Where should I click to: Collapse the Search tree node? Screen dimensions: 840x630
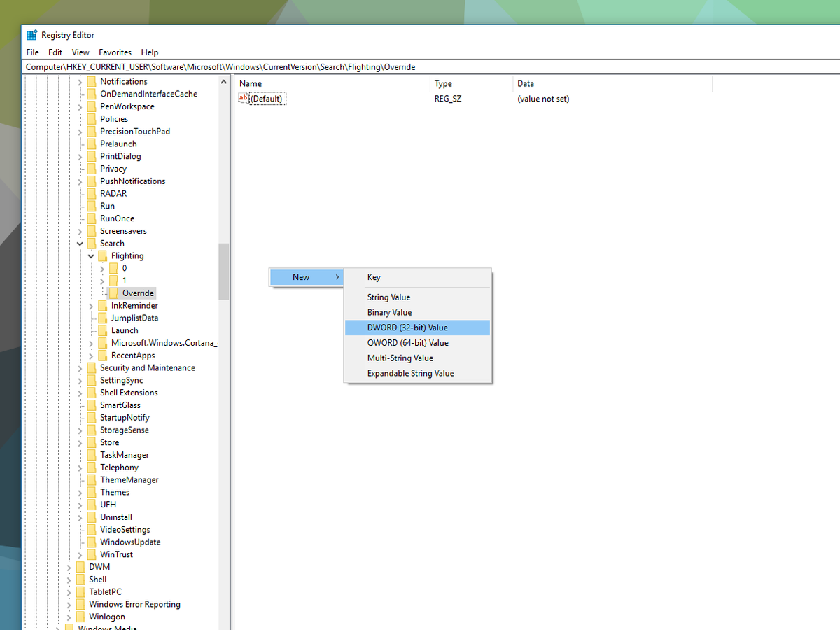[x=79, y=243]
